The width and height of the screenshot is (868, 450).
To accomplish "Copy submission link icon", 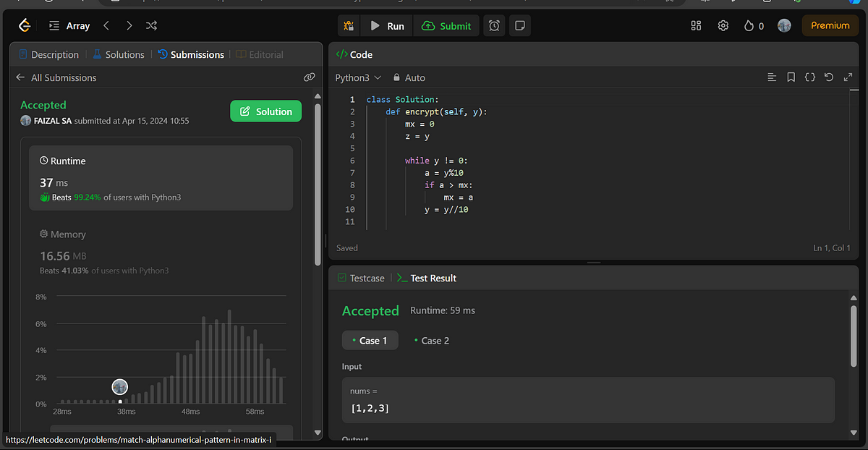I will pos(309,77).
